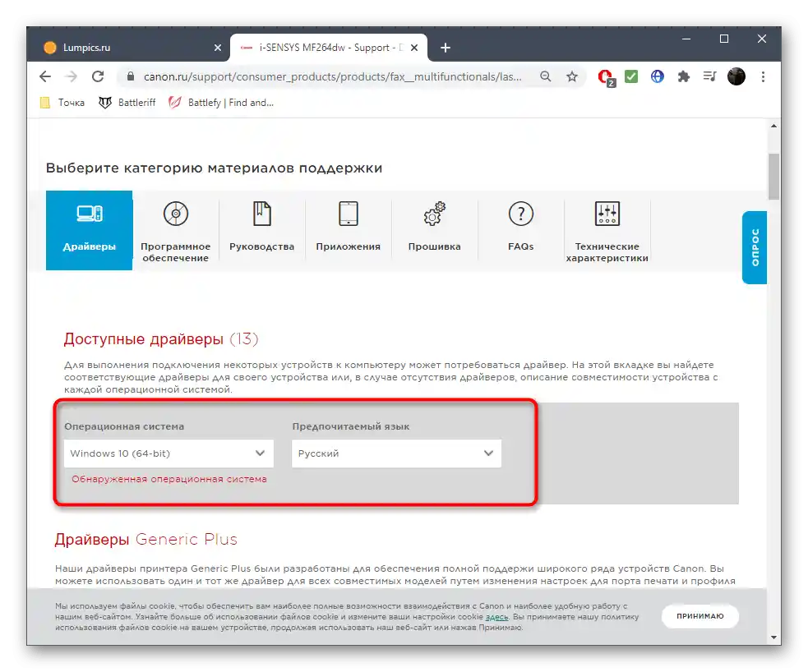
Task: Close the i-SENSYS MF264dw tab
Action: click(x=413, y=48)
